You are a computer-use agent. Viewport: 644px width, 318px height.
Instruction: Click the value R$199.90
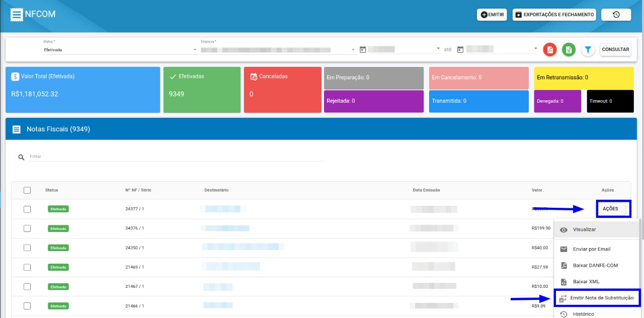(541, 228)
